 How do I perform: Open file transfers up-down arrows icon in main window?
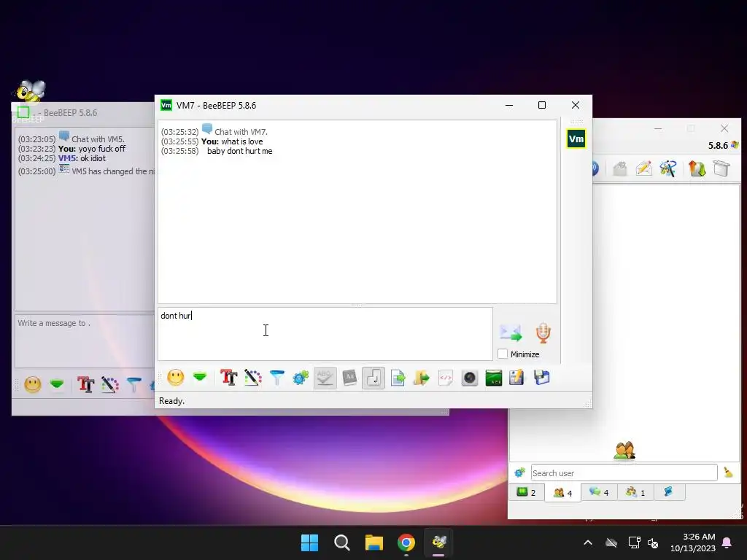[697, 168]
